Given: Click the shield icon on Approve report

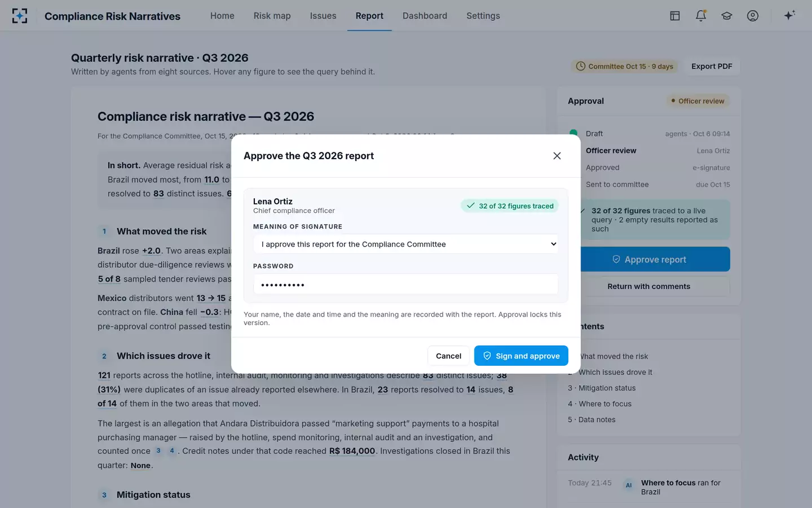Looking at the screenshot, I should click(x=616, y=259).
